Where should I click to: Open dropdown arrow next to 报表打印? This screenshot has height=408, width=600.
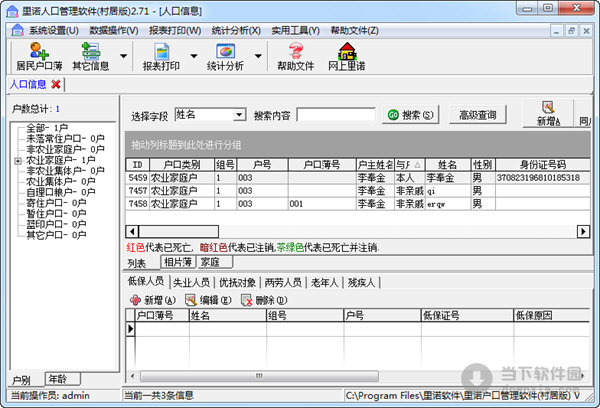coord(194,56)
